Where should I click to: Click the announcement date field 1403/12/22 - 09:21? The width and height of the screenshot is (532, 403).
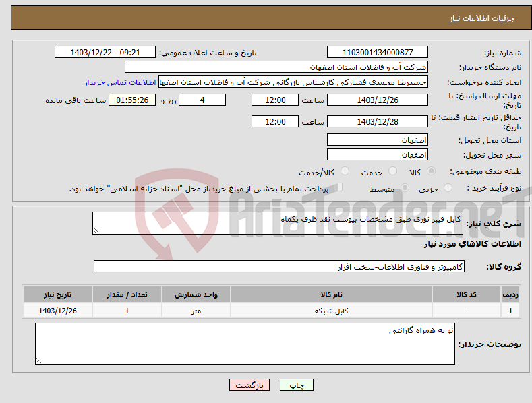105,53
